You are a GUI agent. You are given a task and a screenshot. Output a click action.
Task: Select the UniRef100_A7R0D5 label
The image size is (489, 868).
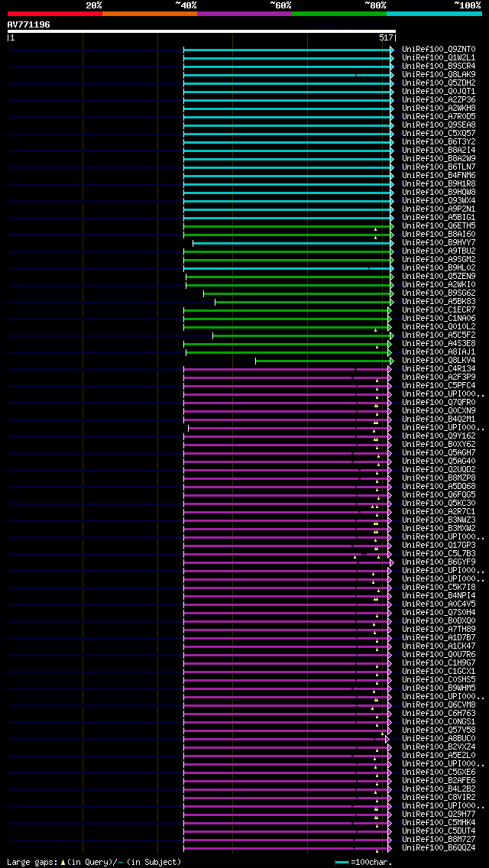(x=439, y=116)
